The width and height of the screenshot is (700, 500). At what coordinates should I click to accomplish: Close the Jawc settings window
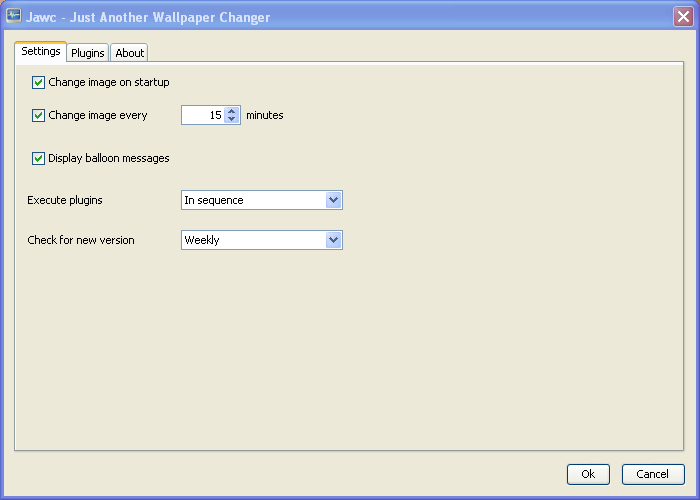point(683,17)
